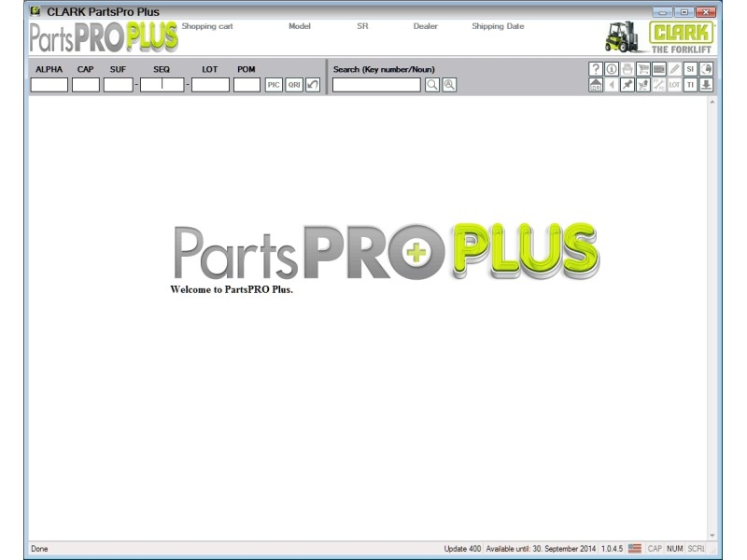This screenshot has height=560, width=747.
Task: Click the add-to-cart arrow icon
Action: click(643, 85)
